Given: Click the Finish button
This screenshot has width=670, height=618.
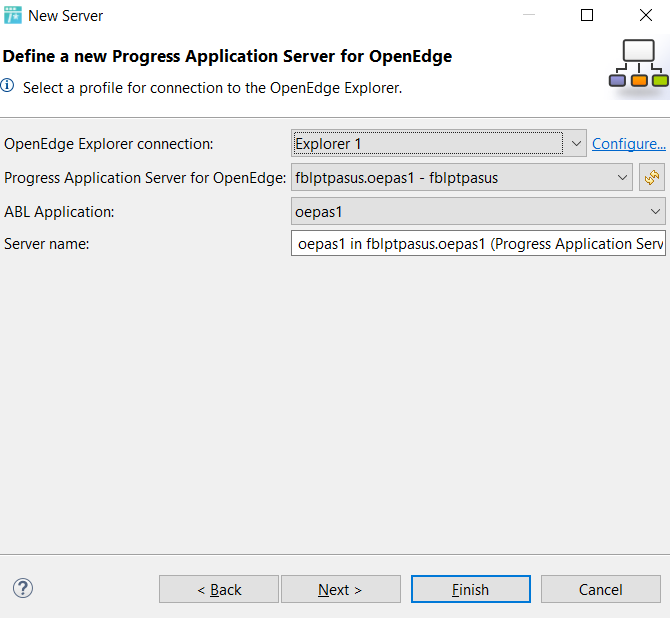Looking at the screenshot, I should [470, 589].
